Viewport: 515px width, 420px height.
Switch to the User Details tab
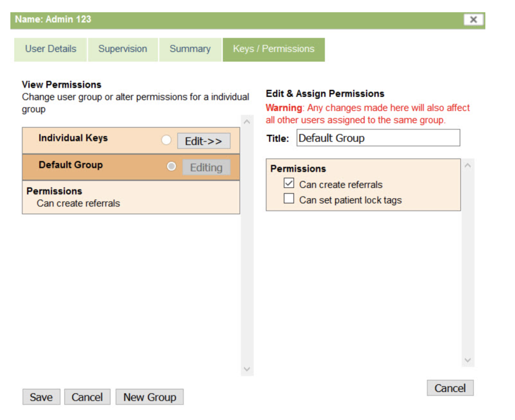tap(51, 49)
